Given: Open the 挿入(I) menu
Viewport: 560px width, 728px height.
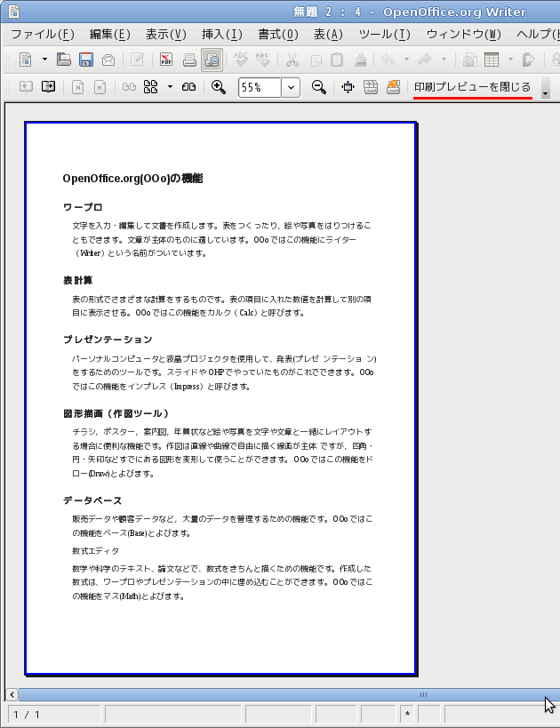Looking at the screenshot, I should [222, 35].
